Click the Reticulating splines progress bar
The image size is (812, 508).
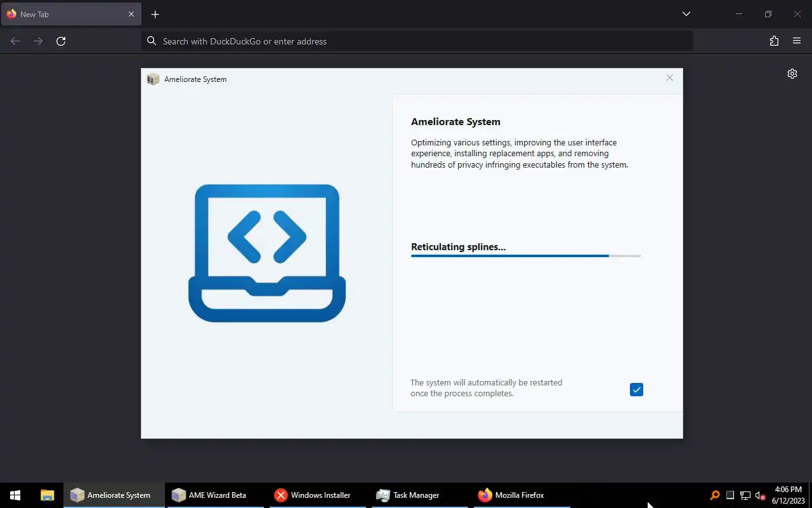(526, 256)
